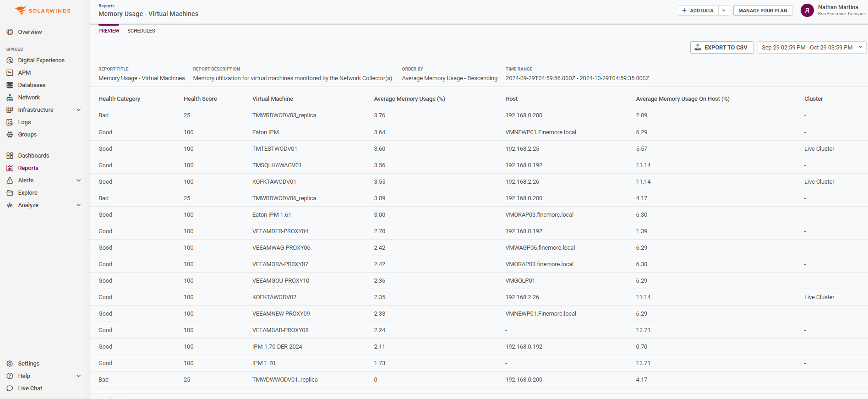Click Average Memory Usage On Host header

click(x=682, y=99)
